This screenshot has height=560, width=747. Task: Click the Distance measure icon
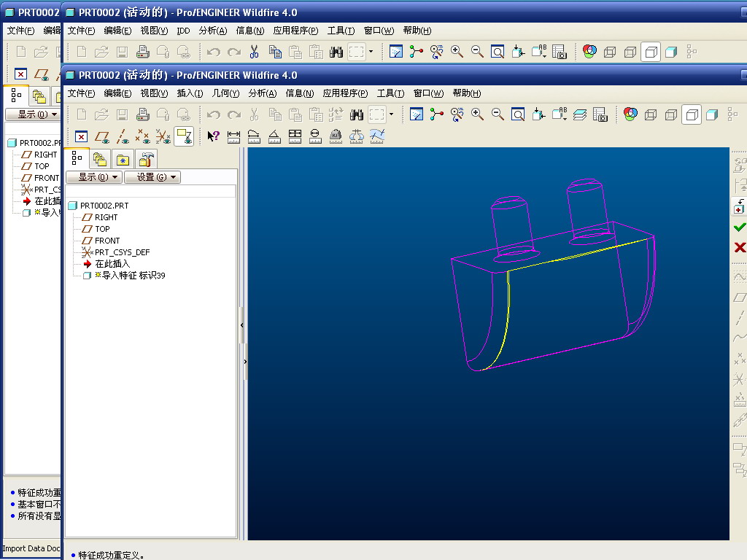point(233,136)
